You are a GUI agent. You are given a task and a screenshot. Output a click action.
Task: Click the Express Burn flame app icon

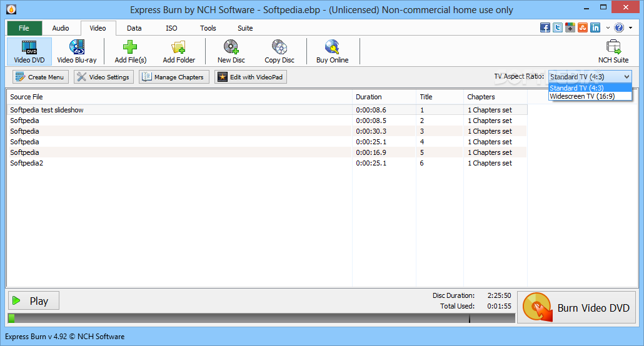click(11, 9)
